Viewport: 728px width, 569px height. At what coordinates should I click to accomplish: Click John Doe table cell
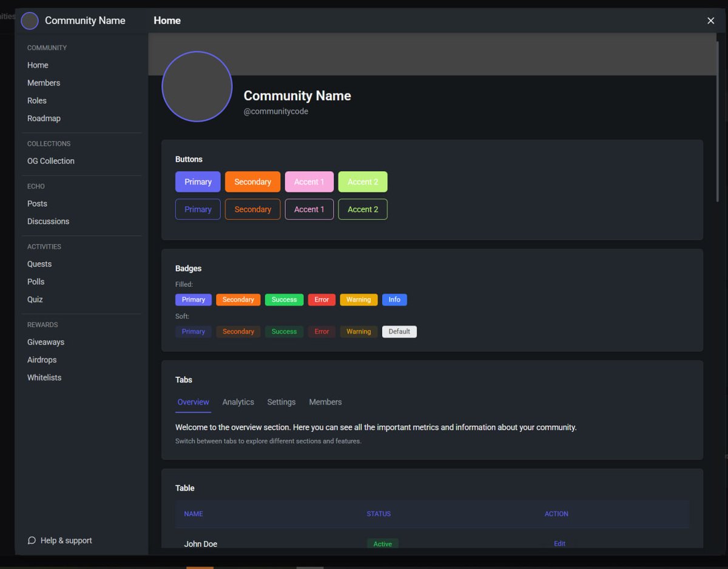(201, 544)
